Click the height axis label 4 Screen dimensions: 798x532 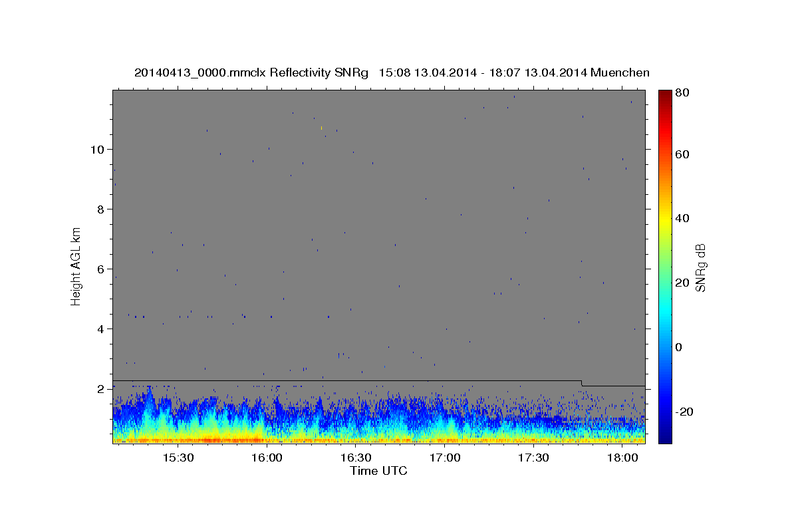[x=102, y=329]
